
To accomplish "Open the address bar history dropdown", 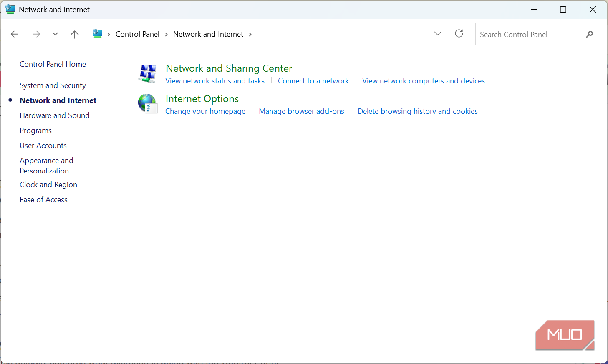I will tap(438, 34).
